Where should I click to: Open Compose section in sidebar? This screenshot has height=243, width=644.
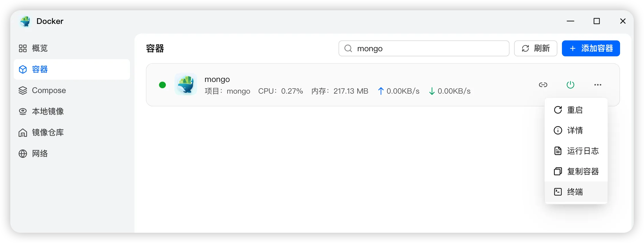[72, 90]
